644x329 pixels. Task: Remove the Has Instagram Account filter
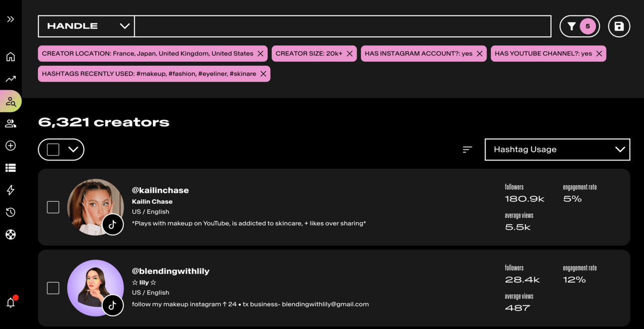[480, 54]
